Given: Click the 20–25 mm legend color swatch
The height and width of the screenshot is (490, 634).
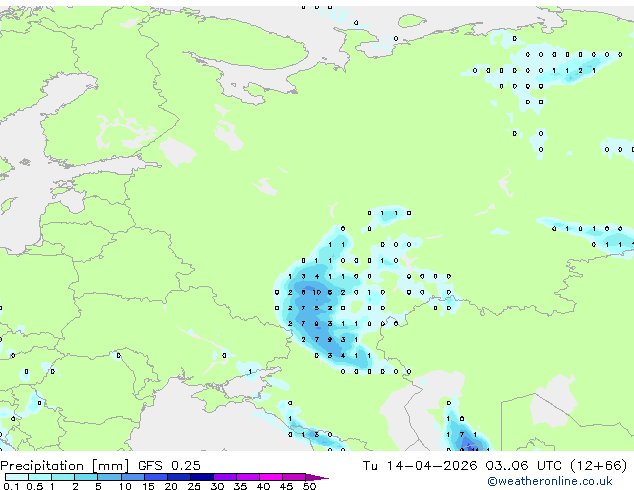Looking at the screenshot, I should tap(179, 477).
